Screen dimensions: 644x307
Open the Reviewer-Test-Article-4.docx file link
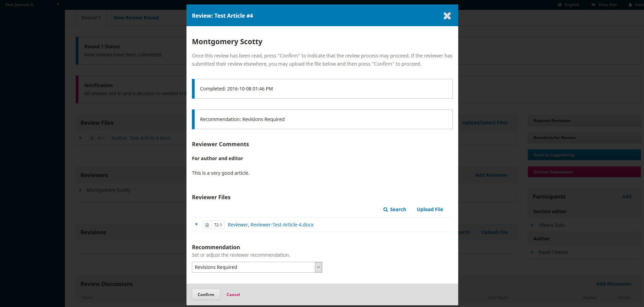coord(270,225)
